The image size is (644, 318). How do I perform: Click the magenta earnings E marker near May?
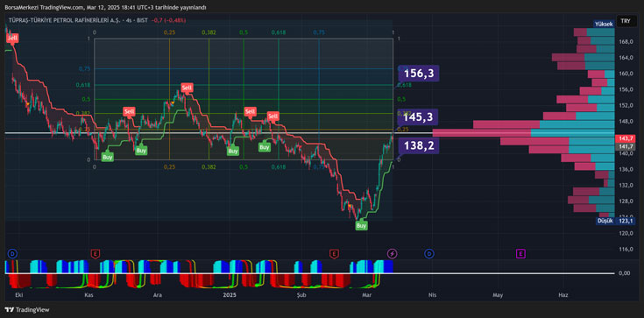pyautogui.click(x=520, y=254)
